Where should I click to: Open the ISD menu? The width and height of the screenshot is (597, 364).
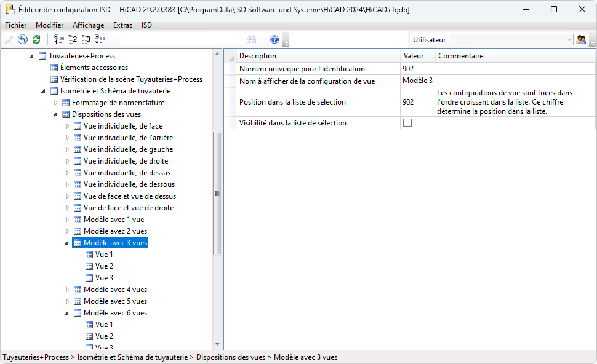(x=146, y=25)
